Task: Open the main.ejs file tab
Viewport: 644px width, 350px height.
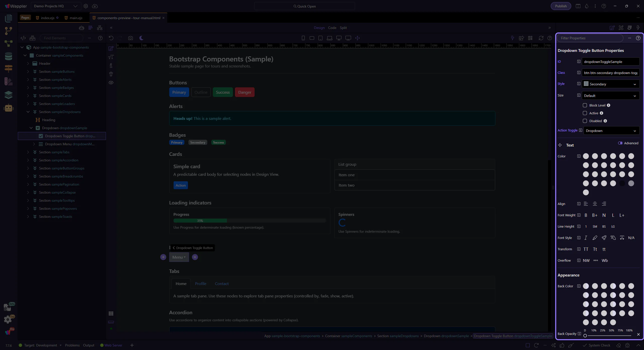Action: pos(76,18)
